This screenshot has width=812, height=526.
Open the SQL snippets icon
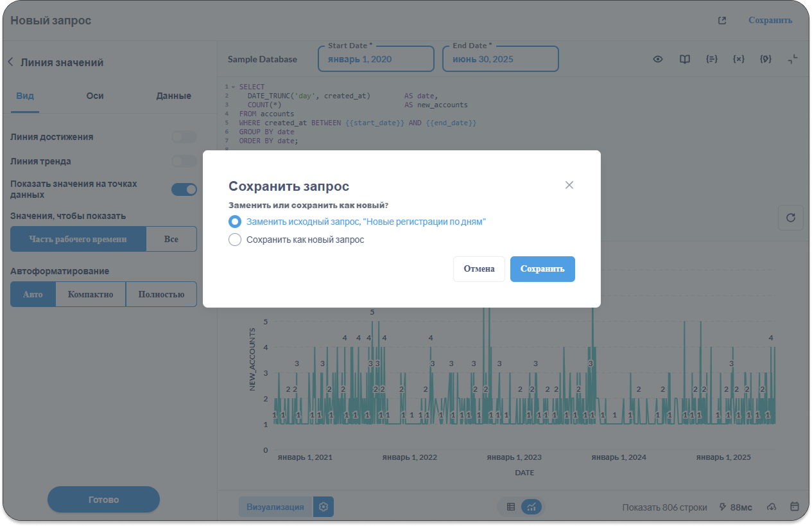point(765,59)
